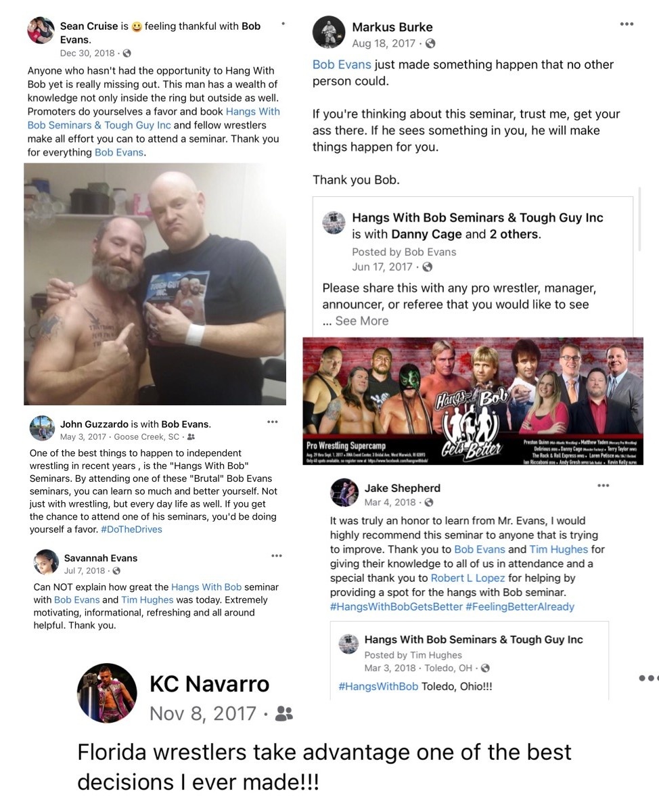Open the #HangsWithBobGetsBetter hashtag
The image size is (659, 812).
(x=396, y=606)
